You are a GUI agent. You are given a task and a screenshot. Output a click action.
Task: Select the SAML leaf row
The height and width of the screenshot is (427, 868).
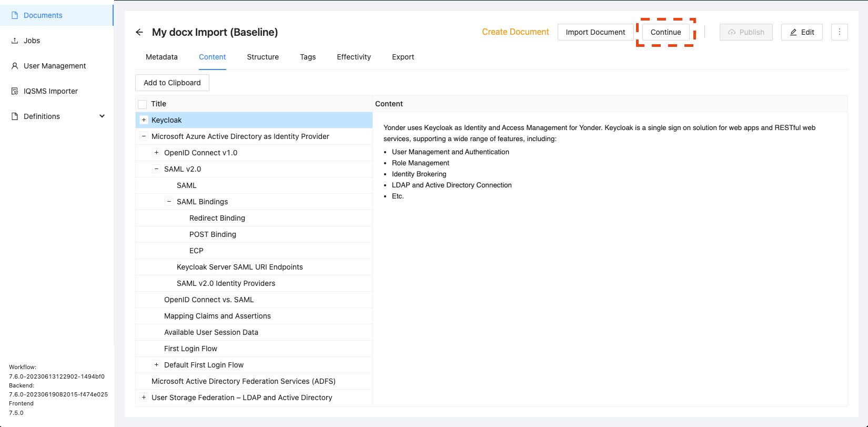coord(254,185)
